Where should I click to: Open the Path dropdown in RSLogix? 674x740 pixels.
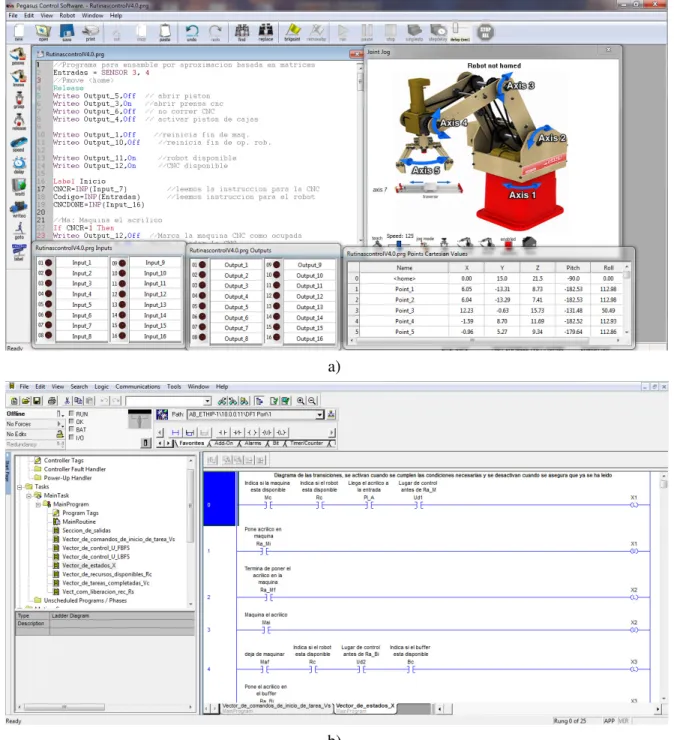320,414
